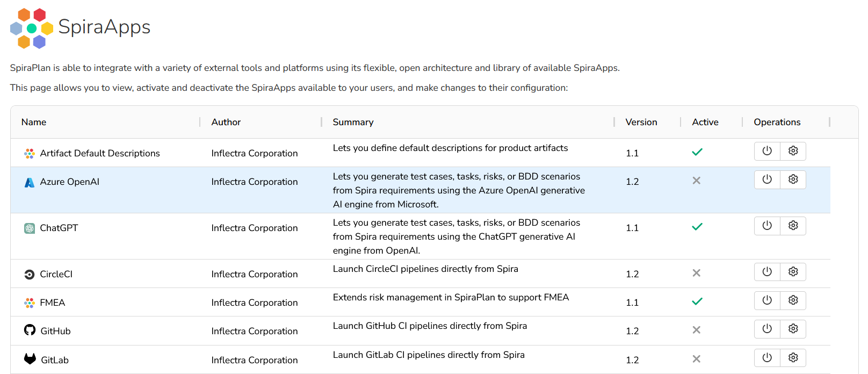868x374 pixels.
Task: Open settings gear for FMEA
Action: pyautogui.click(x=793, y=300)
